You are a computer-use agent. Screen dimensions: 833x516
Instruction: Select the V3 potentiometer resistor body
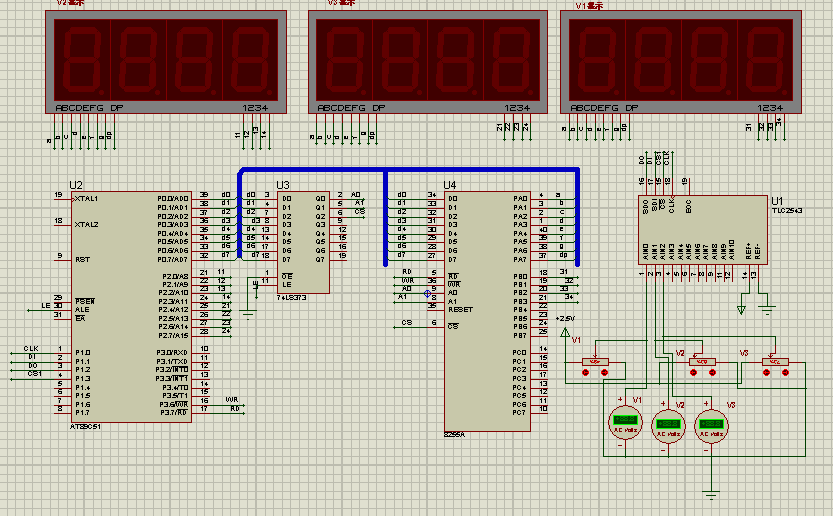[775, 362]
